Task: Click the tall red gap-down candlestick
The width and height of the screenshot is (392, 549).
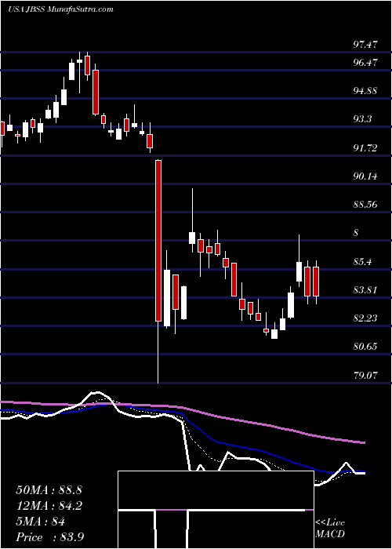Action: pos(158,241)
